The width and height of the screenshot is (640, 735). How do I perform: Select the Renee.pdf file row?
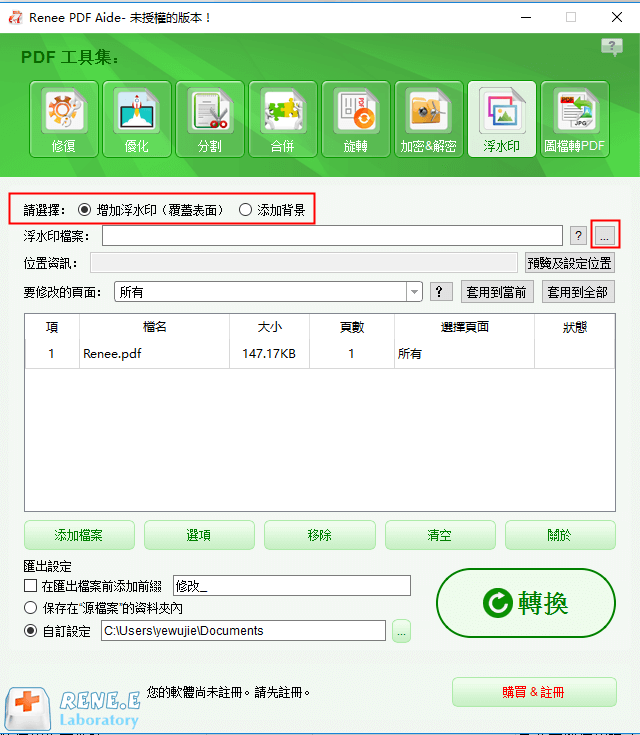click(320, 353)
